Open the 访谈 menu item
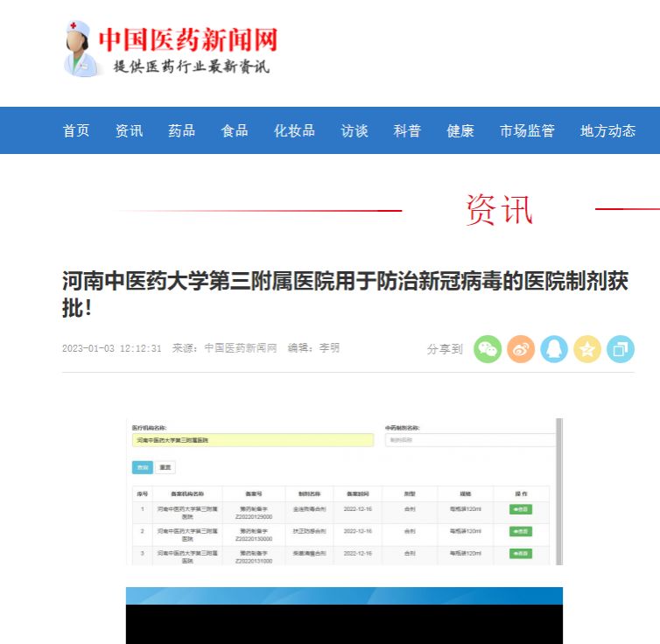This screenshot has height=644, width=660. (355, 130)
